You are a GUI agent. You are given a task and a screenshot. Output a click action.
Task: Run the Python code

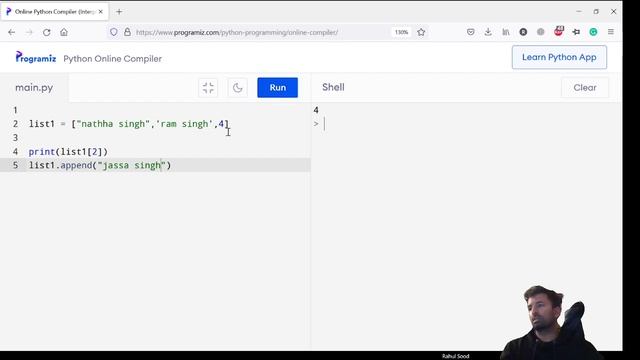(x=278, y=87)
